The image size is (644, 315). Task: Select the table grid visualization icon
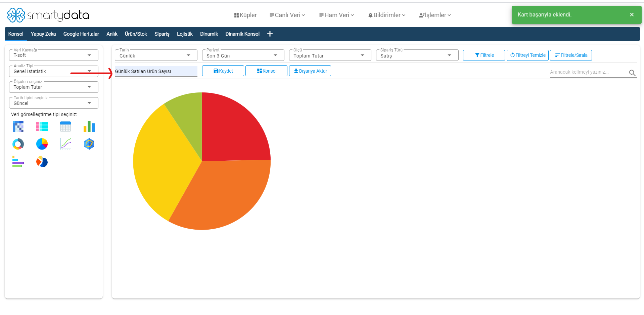coord(65,126)
